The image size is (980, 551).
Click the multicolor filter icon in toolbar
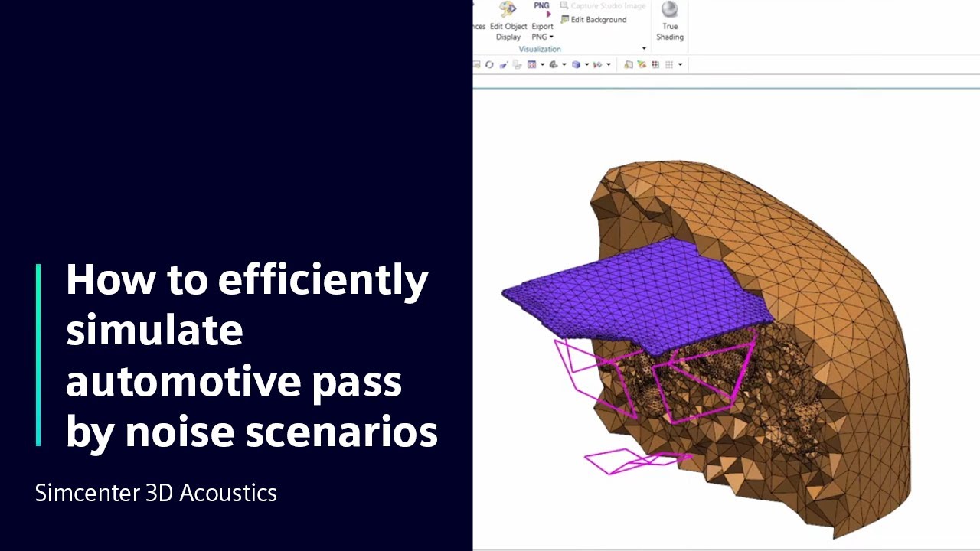click(x=642, y=65)
